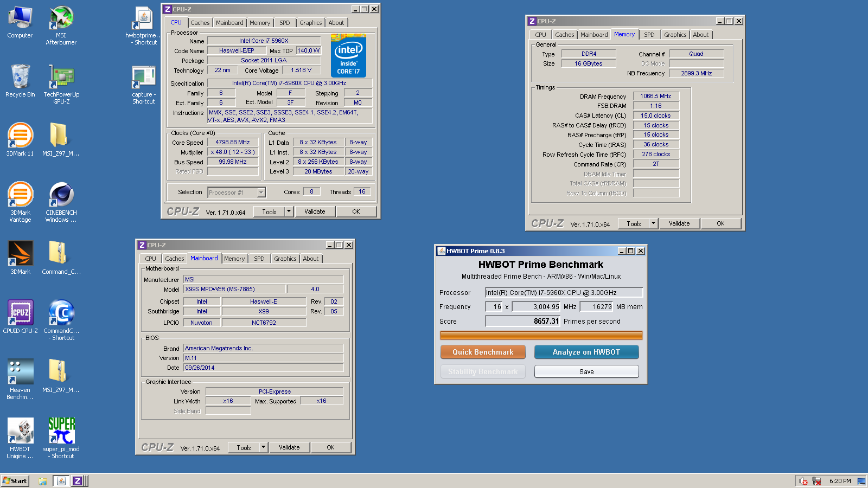Viewport: 868px width, 488px height.
Task: Click the BIOS date 09/26/2014 value
Action: coord(264,368)
